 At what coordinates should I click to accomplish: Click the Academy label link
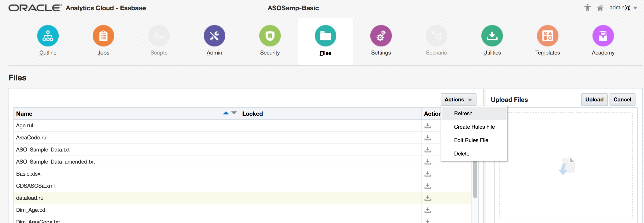coord(603,53)
